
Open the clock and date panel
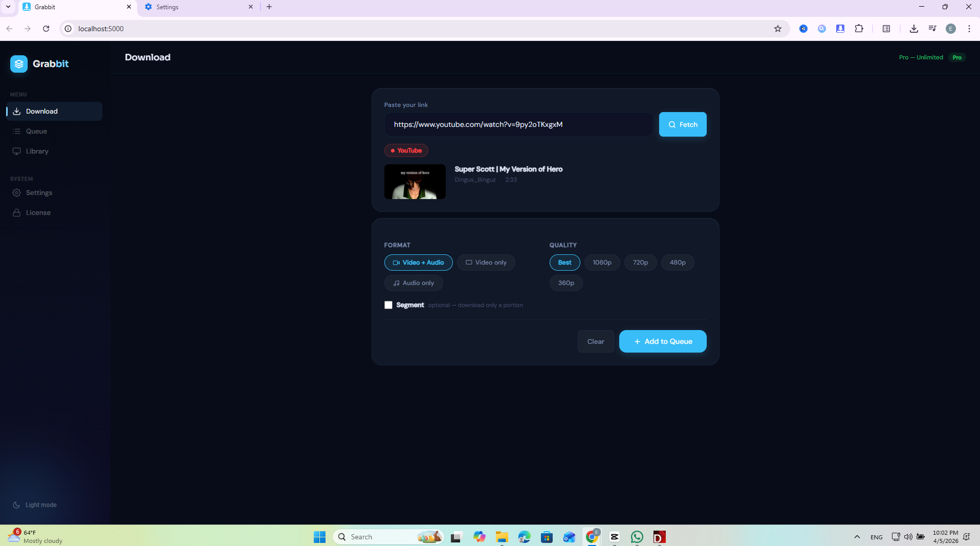click(x=945, y=537)
